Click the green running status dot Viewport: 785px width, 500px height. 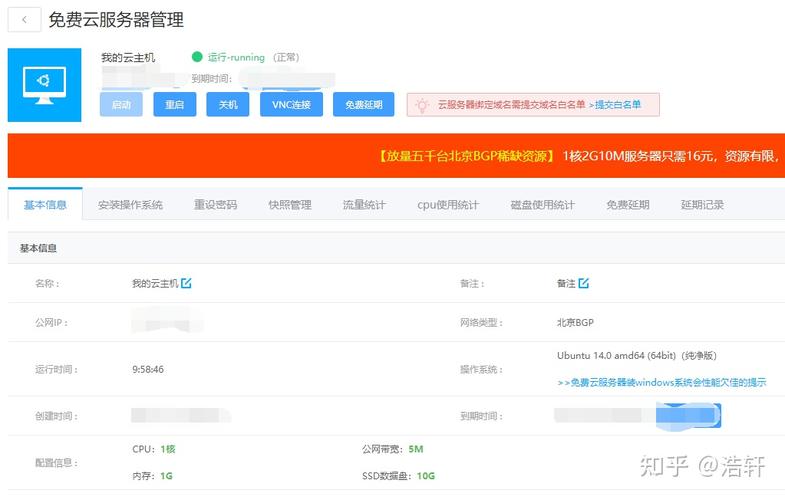click(197, 57)
